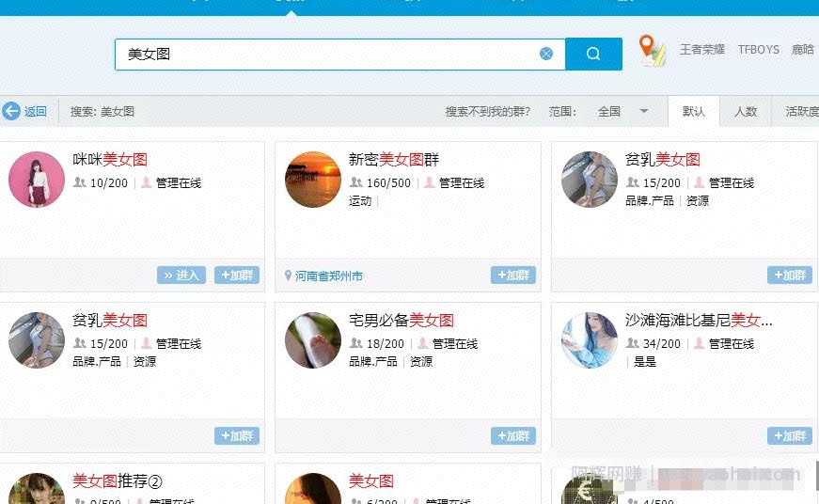Open the 沙滩海滩比基尼美女 group title
The height and width of the screenshot is (504, 819).
699,320
